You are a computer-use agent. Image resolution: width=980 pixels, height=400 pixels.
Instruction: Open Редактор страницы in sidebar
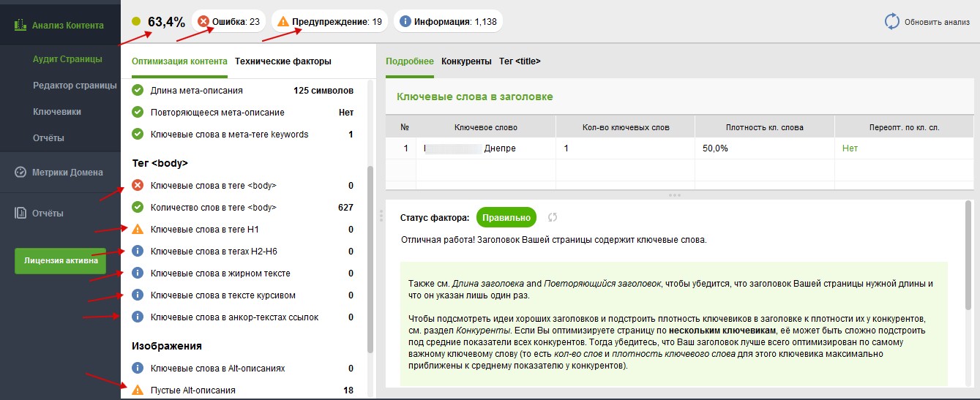(x=75, y=86)
